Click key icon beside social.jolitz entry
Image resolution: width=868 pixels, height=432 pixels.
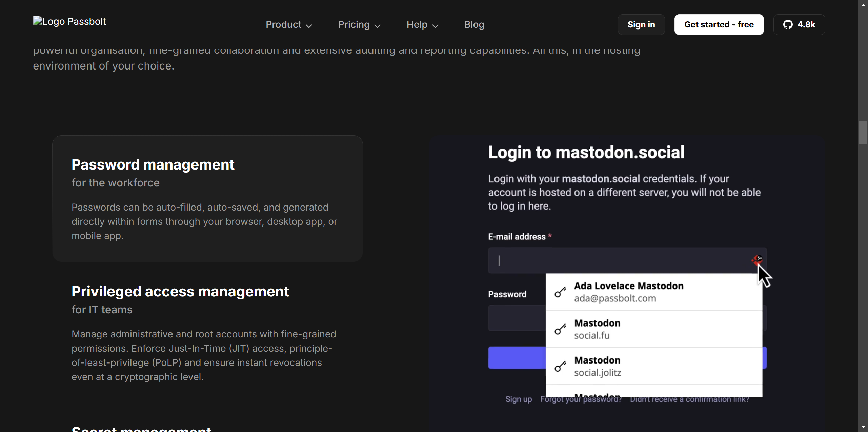(560, 366)
